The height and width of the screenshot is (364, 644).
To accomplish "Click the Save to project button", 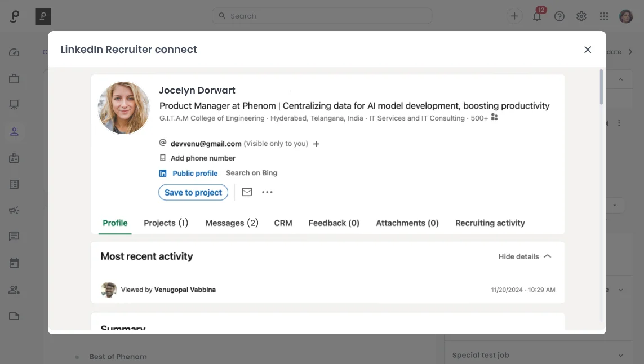I will (193, 192).
